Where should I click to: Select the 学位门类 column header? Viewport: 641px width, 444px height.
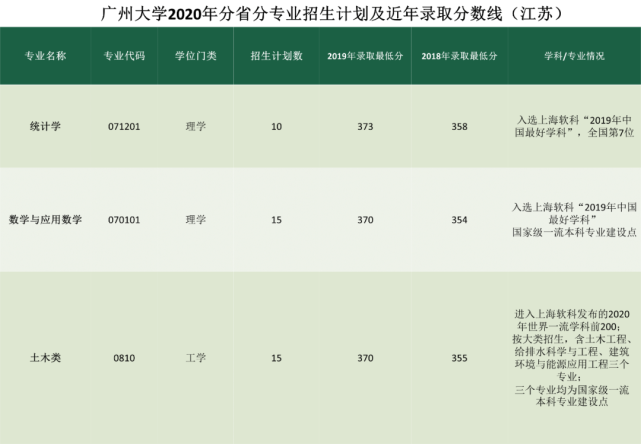[195, 56]
